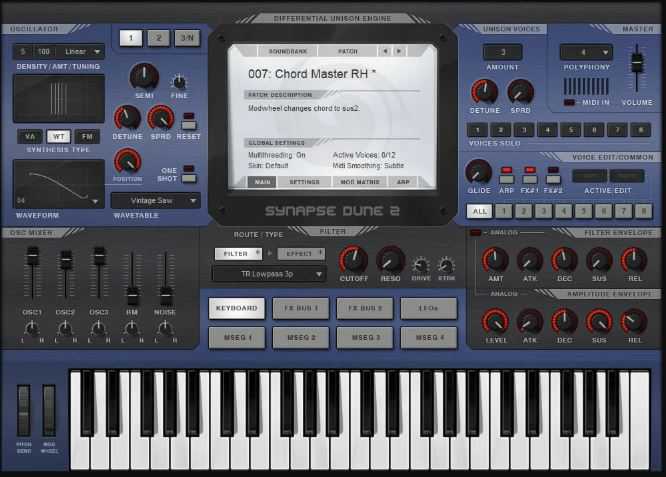
Task: Open the FX BUS 1 page
Action: pos(301,308)
